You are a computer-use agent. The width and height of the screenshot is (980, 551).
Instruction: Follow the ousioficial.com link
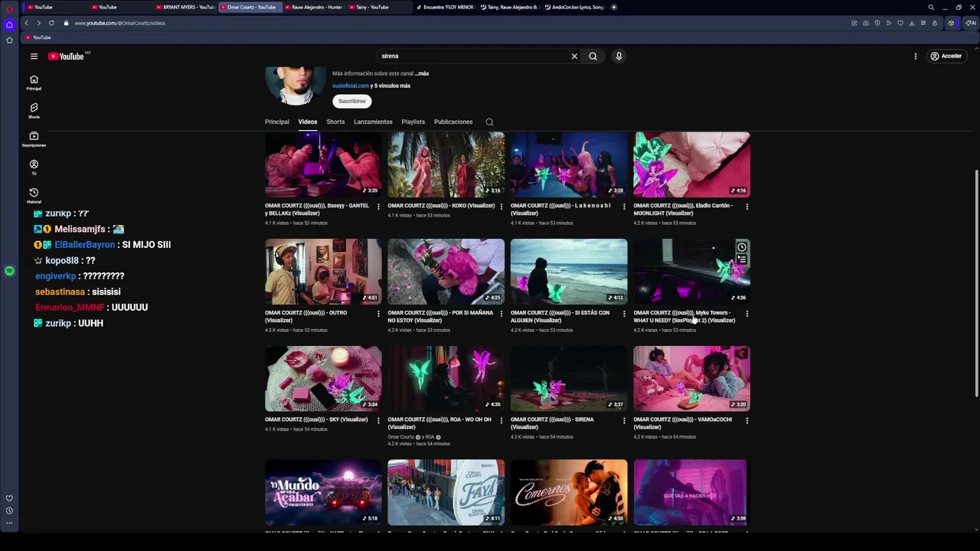point(351,86)
